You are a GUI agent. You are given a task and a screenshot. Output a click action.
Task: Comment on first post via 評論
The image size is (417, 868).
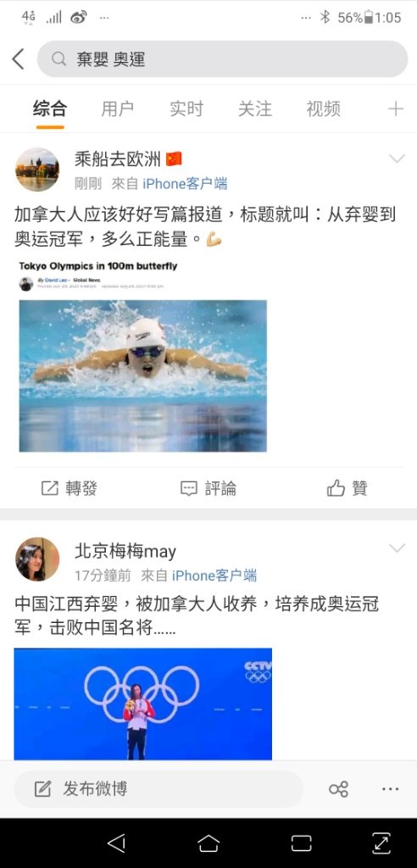click(x=208, y=488)
